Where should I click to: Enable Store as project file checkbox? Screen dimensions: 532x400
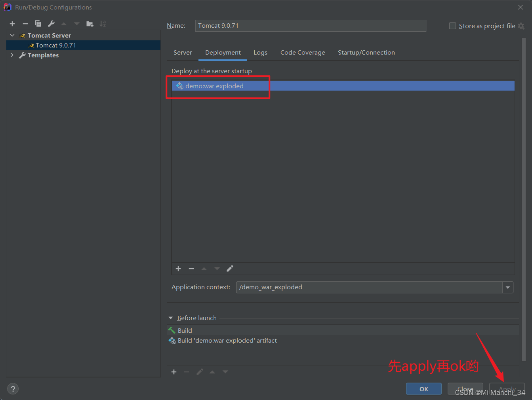tap(452, 26)
